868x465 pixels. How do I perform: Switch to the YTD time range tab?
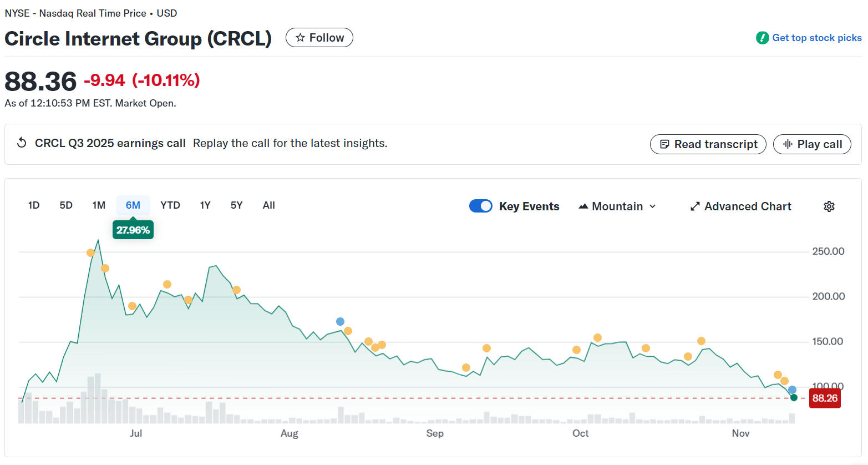(x=170, y=205)
